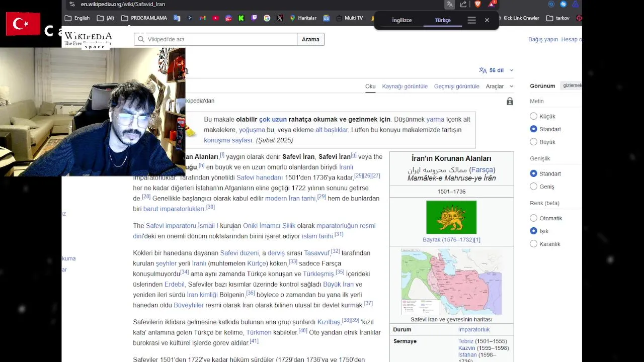Open the Kick bookmark
This screenshot has height=362, width=644.
(x=241, y=18)
